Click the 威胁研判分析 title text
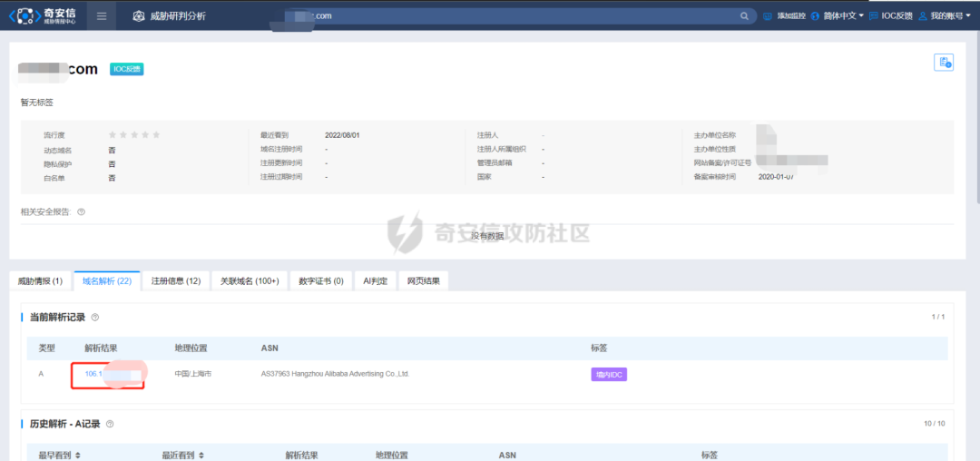 click(x=178, y=16)
